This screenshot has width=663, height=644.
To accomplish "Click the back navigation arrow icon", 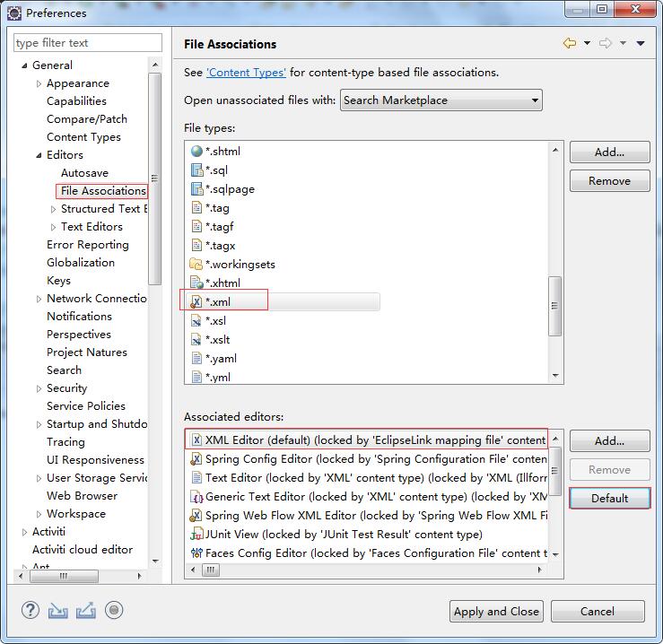I will [x=570, y=43].
